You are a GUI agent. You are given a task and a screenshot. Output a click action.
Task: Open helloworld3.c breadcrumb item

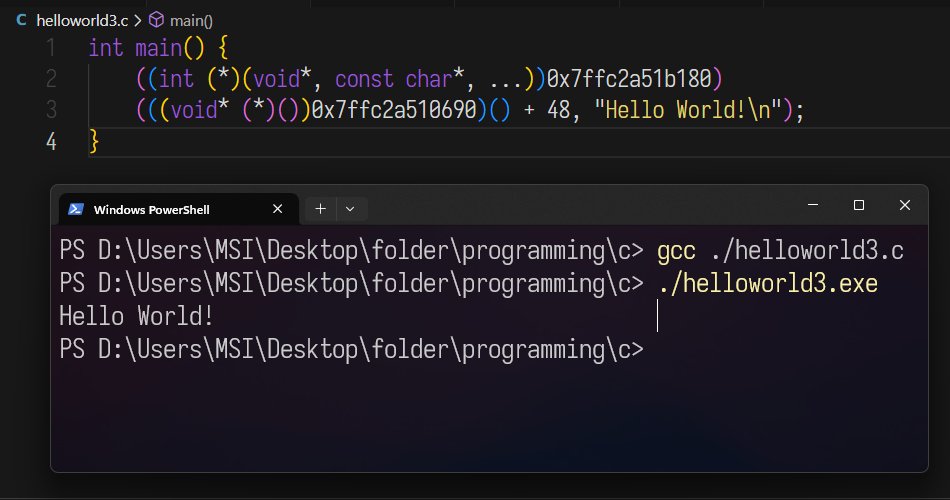tap(82, 21)
